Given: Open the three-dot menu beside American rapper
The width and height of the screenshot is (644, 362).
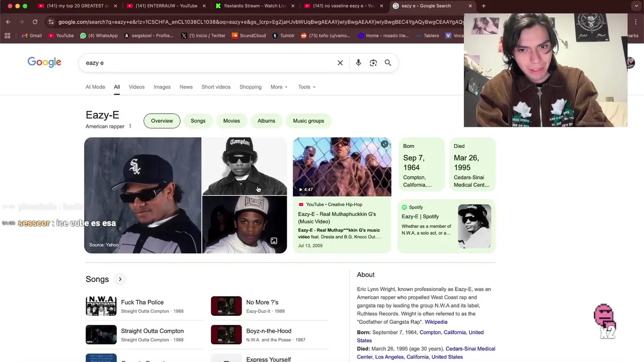Looking at the screenshot, I should click(x=130, y=126).
